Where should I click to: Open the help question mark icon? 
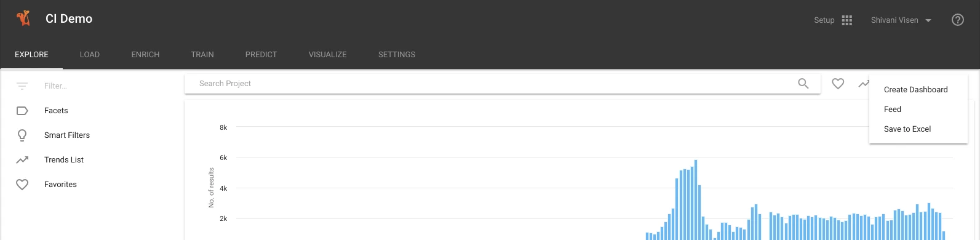tap(958, 20)
